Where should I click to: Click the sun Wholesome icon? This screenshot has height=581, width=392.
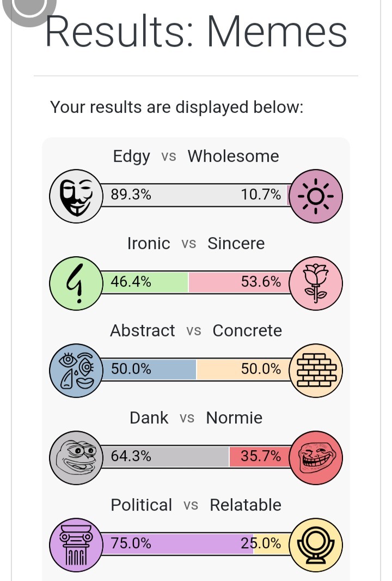point(315,195)
